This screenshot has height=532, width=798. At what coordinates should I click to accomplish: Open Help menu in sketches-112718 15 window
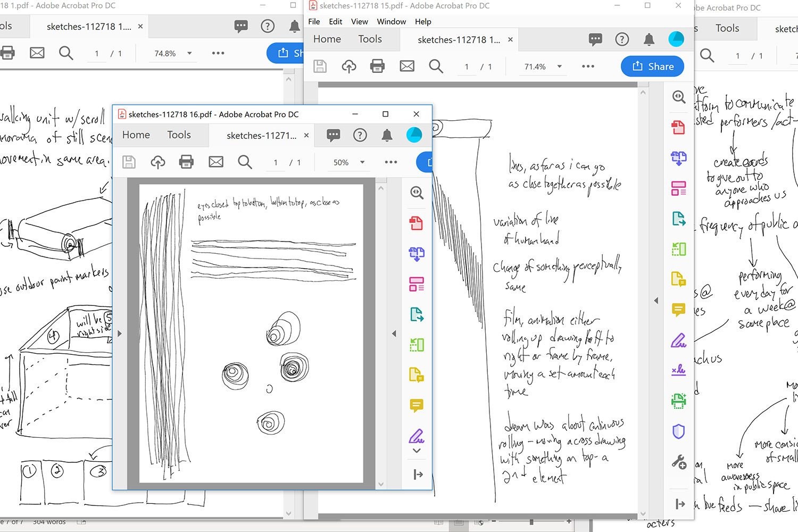tap(423, 21)
